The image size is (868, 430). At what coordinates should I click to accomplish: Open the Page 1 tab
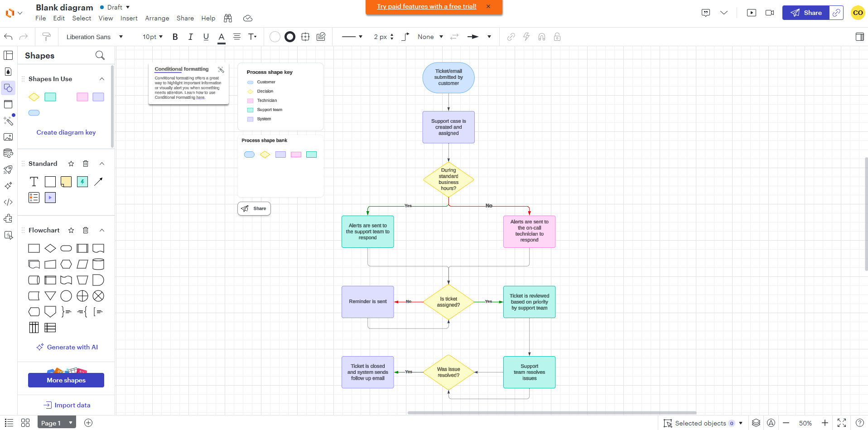[56, 423]
